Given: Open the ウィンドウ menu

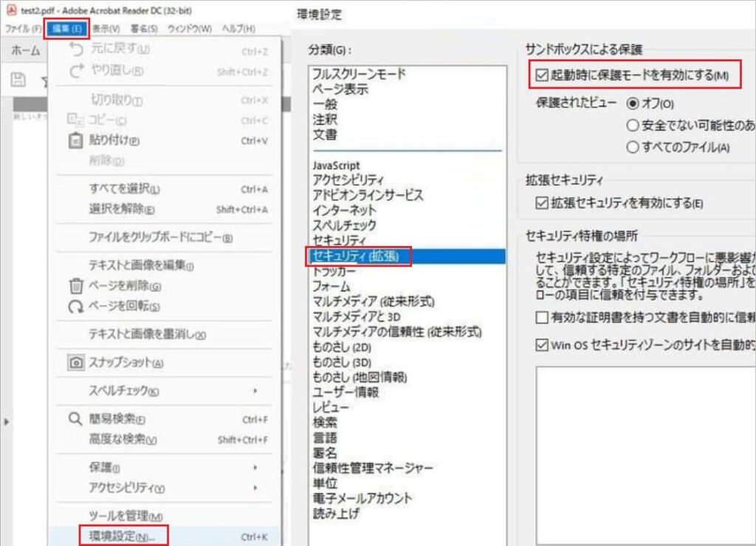Looking at the screenshot, I should [x=190, y=29].
